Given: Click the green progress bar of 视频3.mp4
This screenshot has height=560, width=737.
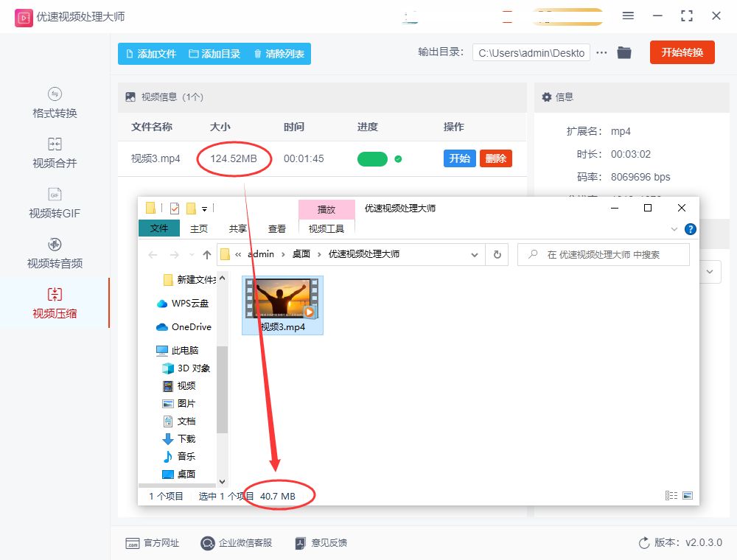Looking at the screenshot, I should coord(372,159).
